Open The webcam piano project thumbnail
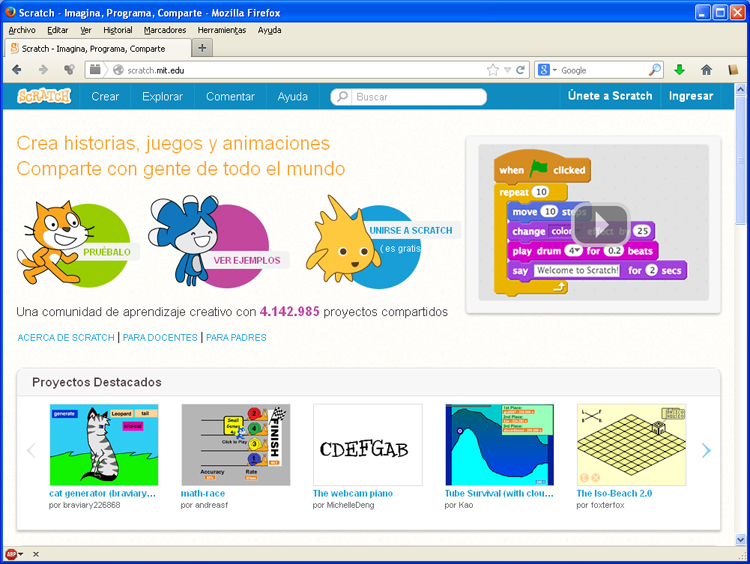 tap(368, 444)
